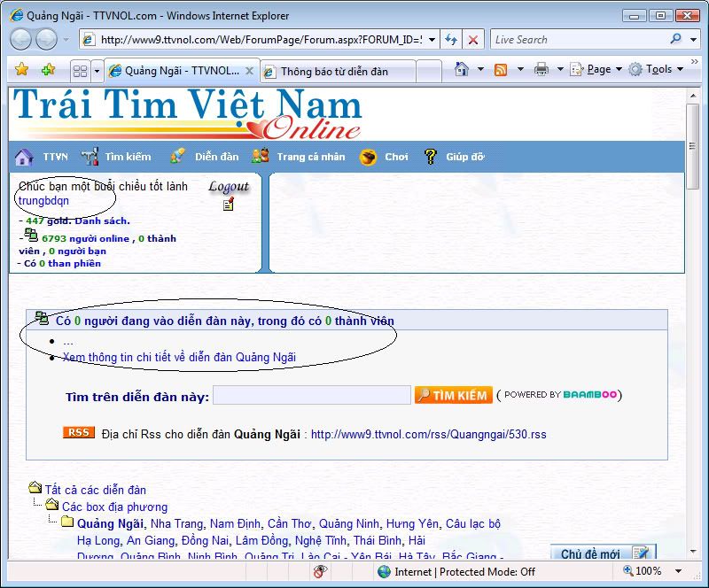Open the Chơi nav item
Screen dimensions: 709x588
click(396, 157)
